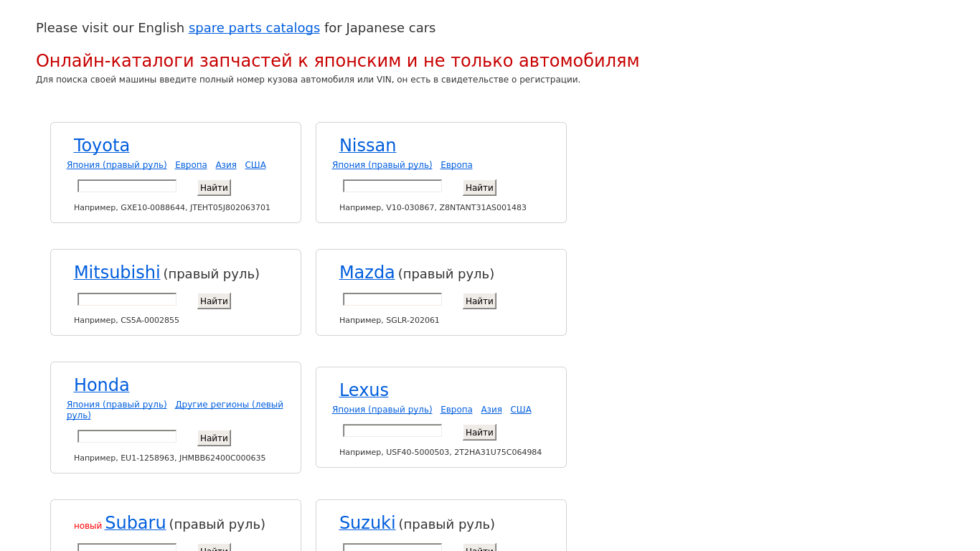The image size is (980, 551).
Task: Click the red новый label beside Subaru
Action: [x=88, y=526]
